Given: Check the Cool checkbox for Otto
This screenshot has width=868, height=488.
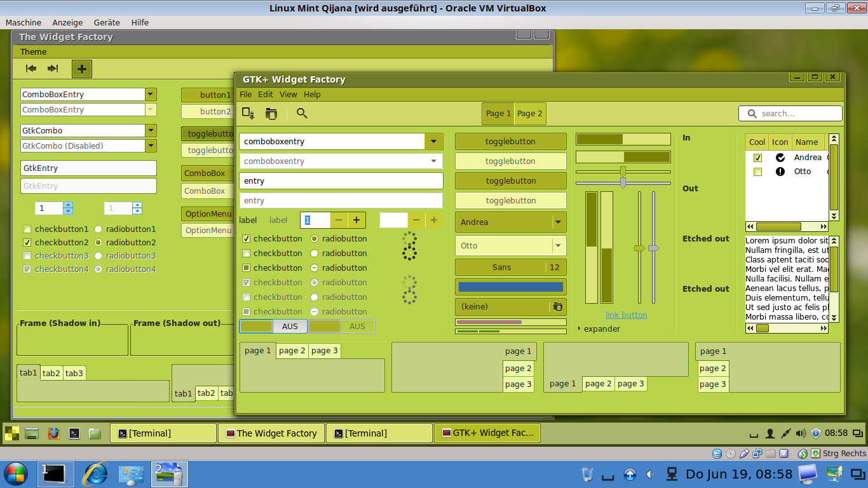Looking at the screenshot, I should (x=757, y=172).
